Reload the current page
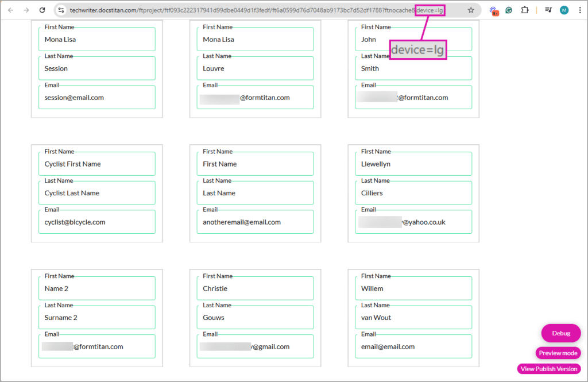Viewport: 588px width, 382px height. tap(41, 10)
